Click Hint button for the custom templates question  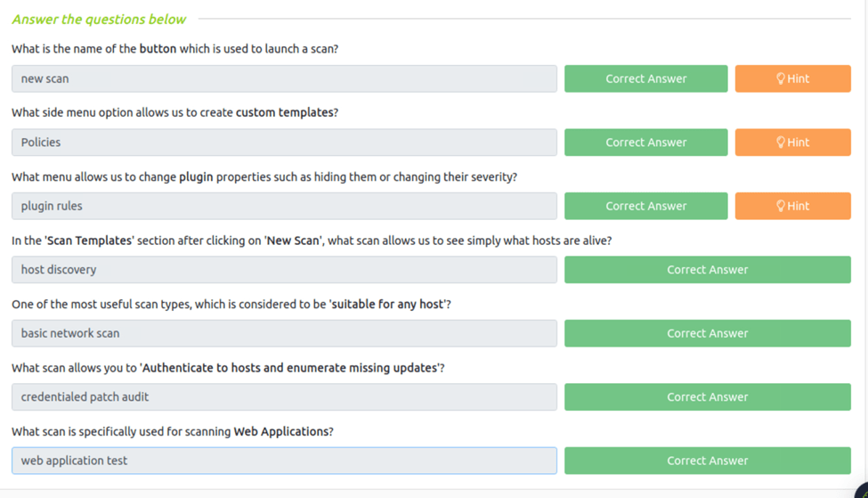coord(792,143)
